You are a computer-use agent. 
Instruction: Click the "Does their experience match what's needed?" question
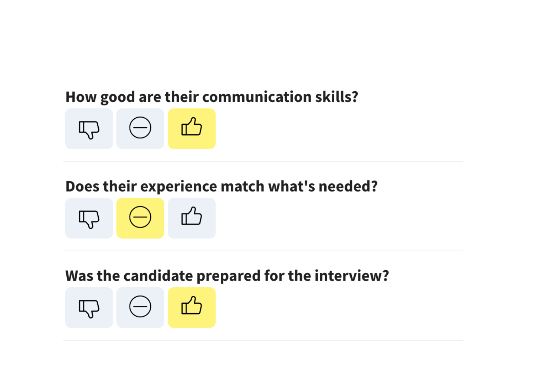coord(222,186)
